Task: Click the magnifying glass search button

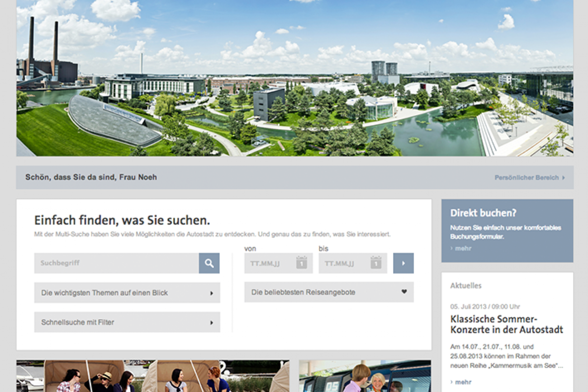Action: 209,263
